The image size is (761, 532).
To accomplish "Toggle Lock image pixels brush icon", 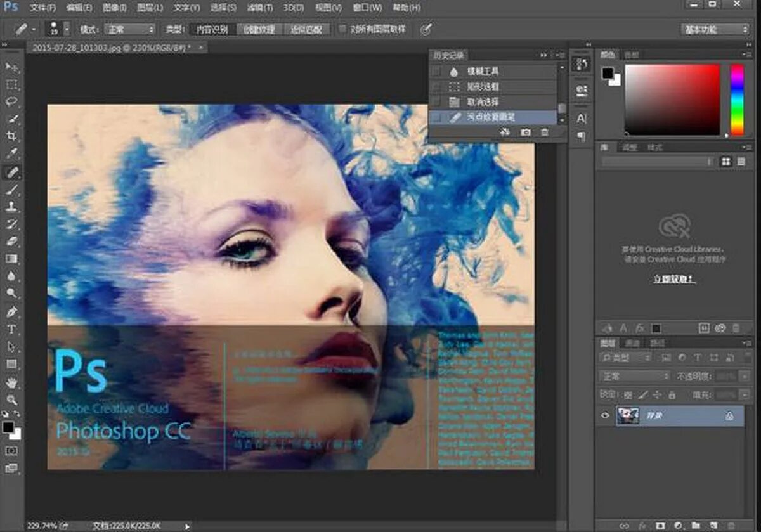I will (643, 394).
